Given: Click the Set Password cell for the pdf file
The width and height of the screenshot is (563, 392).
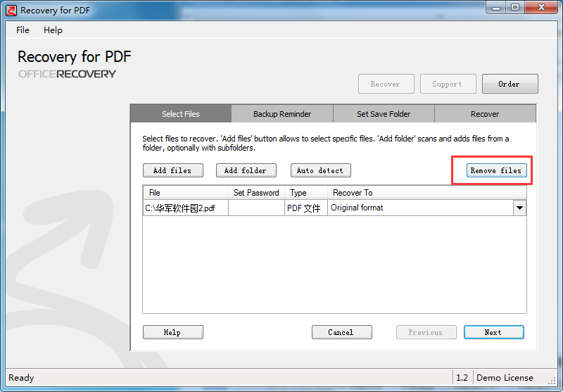Looking at the screenshot, I should click(256, 208).
